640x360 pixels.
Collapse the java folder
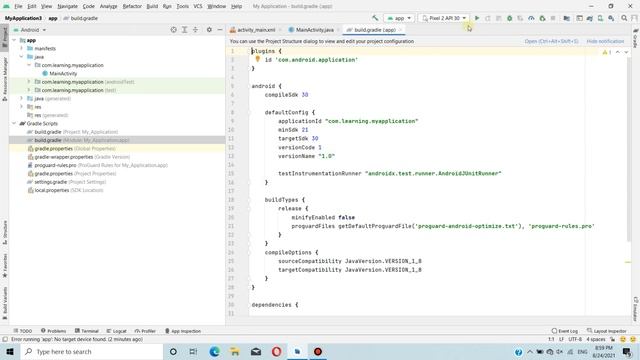click(22, 57)
